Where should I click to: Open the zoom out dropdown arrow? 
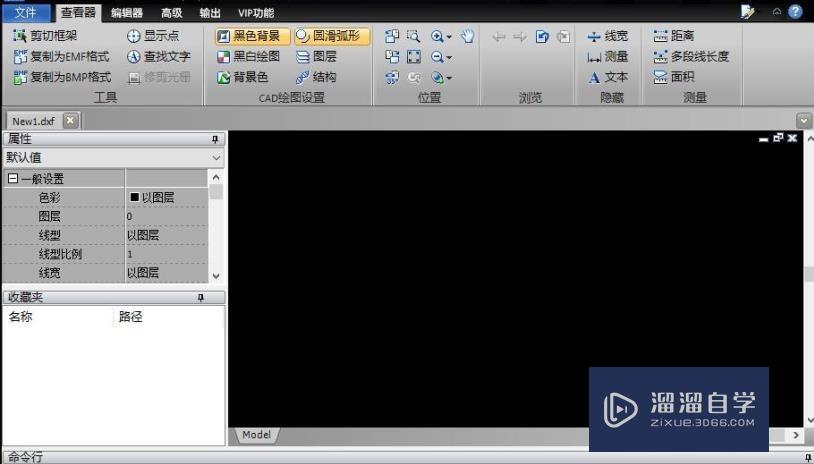click(x=449, y=58)
